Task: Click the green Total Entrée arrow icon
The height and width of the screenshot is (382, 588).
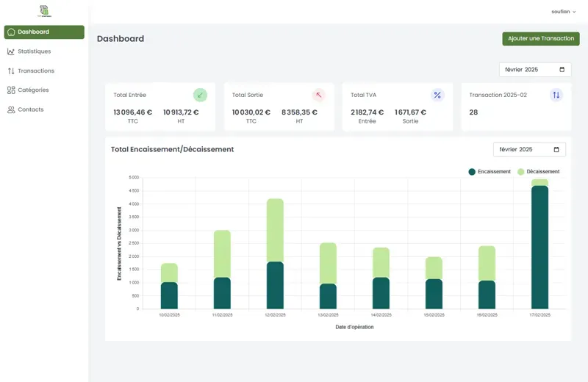Action: 200,95
